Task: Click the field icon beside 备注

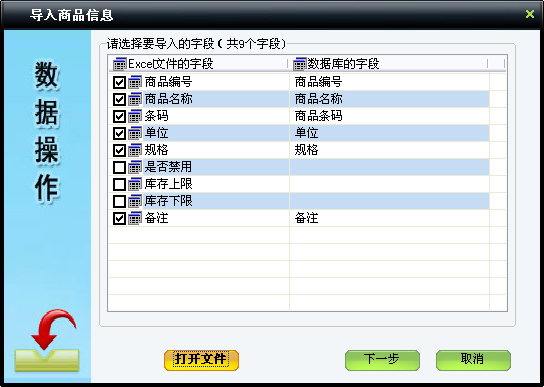Action: pos(135,218)
